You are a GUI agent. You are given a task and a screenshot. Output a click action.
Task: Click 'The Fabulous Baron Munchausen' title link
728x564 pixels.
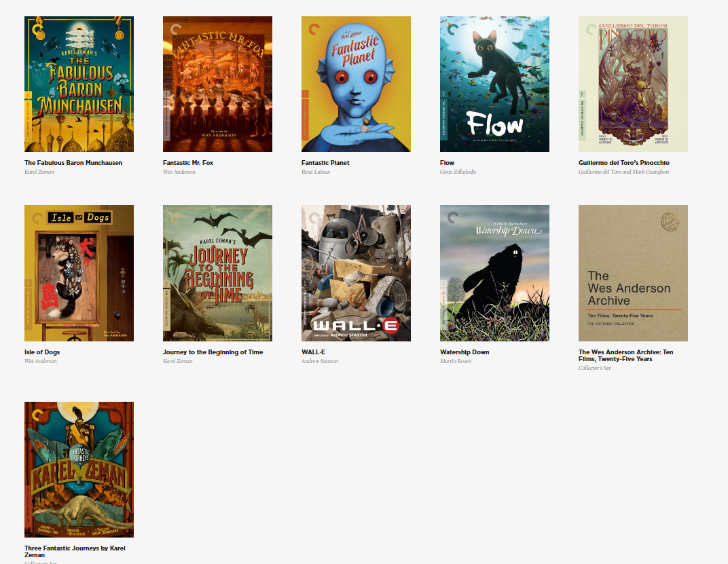click(x=73, y=163)
